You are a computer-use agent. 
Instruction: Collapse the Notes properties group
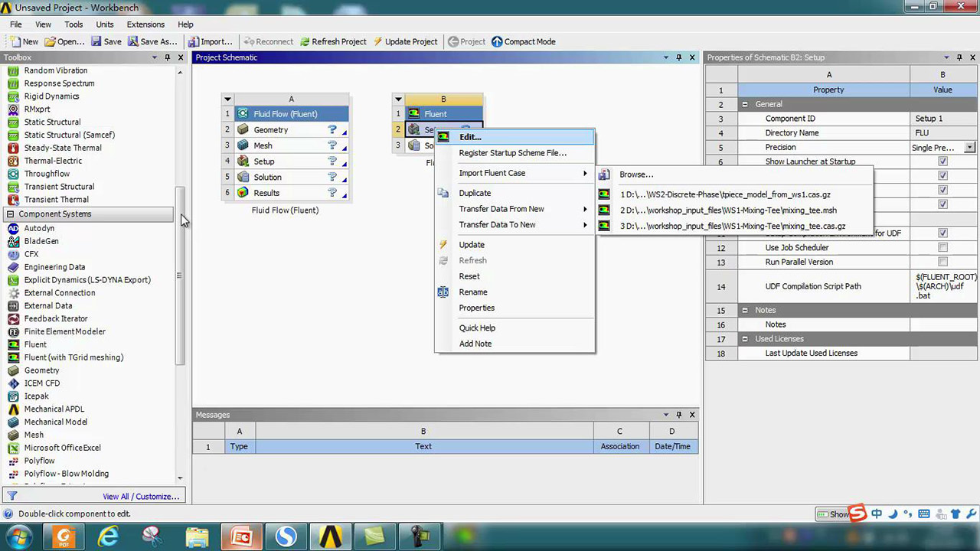coord(745,310)
